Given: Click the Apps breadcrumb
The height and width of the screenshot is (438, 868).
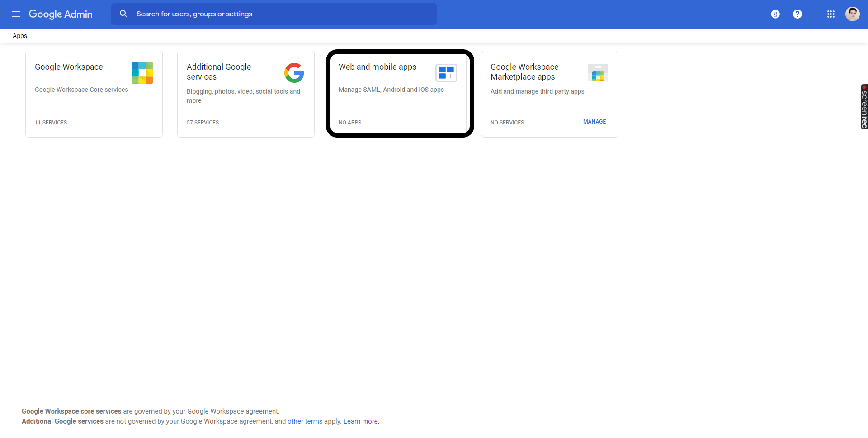Looking at the screenshot, I should click(20, 36).
